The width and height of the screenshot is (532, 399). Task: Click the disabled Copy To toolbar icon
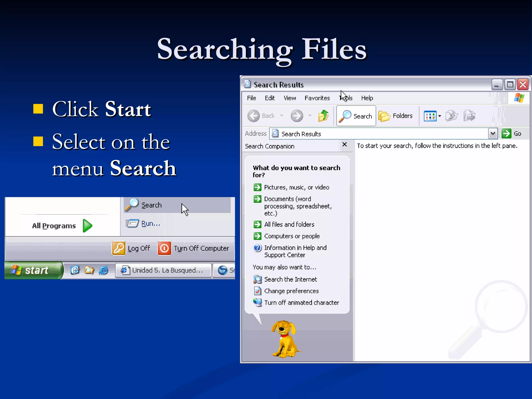pyautogui.click(x=469, y=116)
